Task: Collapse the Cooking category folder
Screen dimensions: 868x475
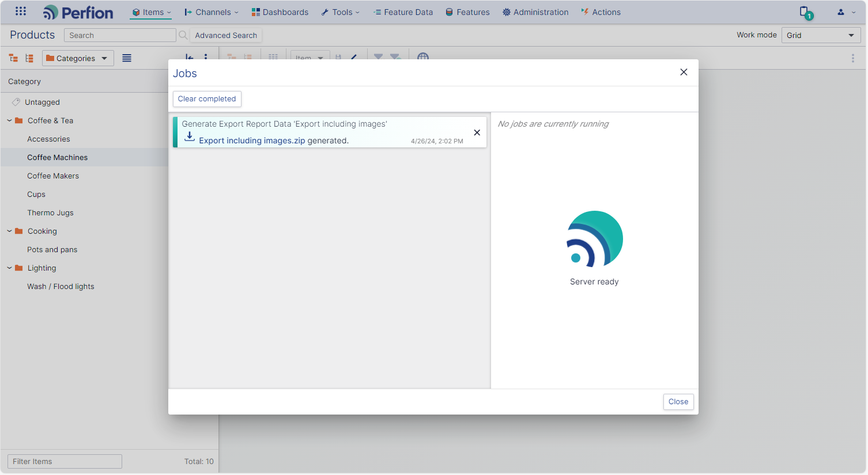Action: coord(9,231)
